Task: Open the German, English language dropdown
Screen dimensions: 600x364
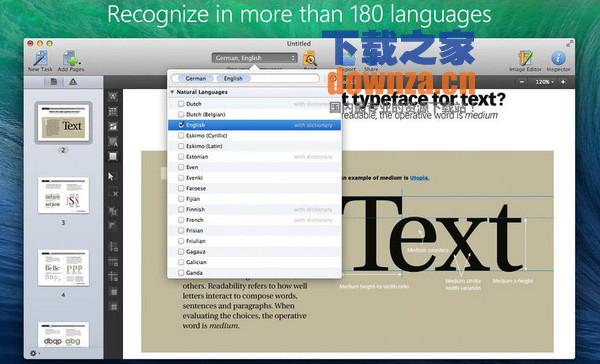Action: (x=254, y=58)
